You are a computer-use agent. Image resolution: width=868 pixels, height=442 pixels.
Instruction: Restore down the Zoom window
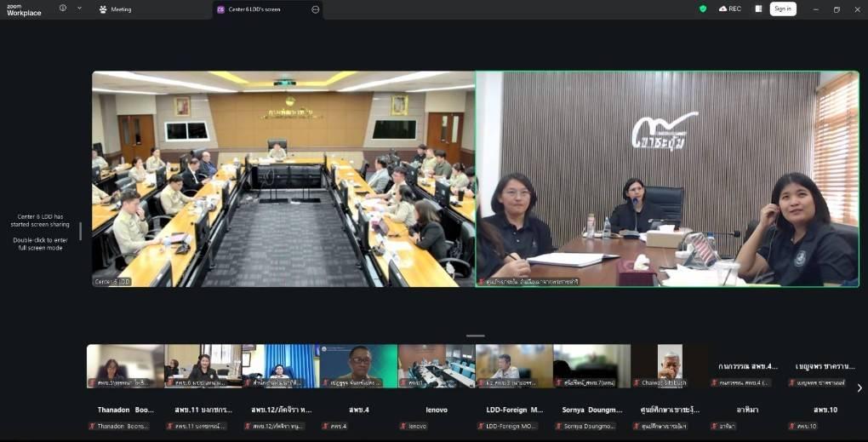[836, 9]
